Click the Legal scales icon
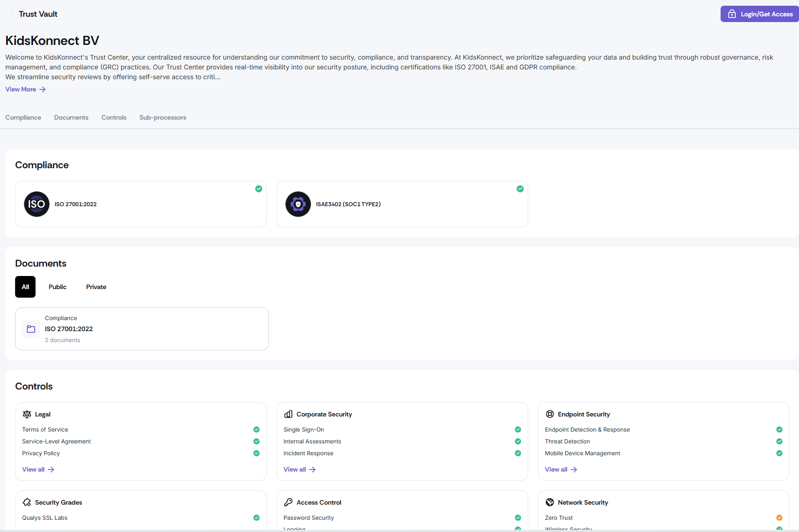This screenshot has width=799, height=532. (x=27, y=414)
